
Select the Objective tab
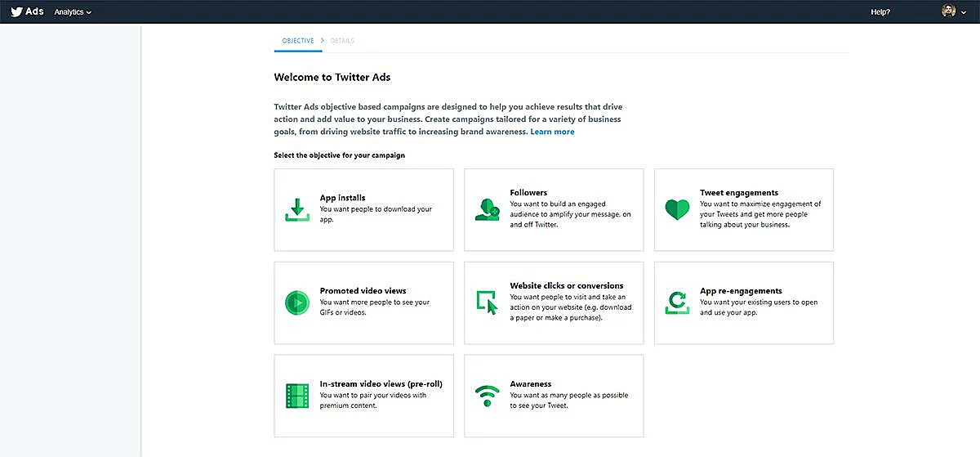pyautogui.click(x=298, y=41)
